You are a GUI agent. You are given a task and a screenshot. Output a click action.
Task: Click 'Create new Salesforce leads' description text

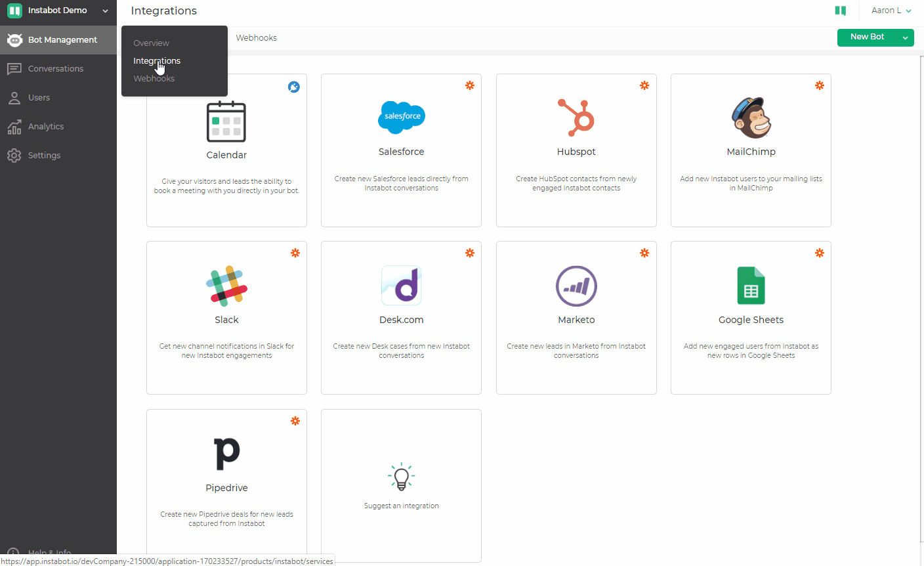click(402, 183)
